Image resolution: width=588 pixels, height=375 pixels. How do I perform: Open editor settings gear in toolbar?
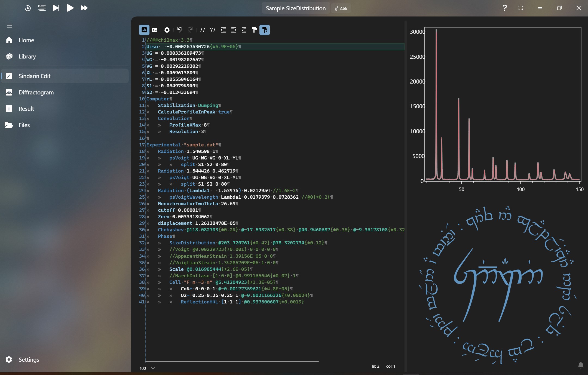(167, 30)
